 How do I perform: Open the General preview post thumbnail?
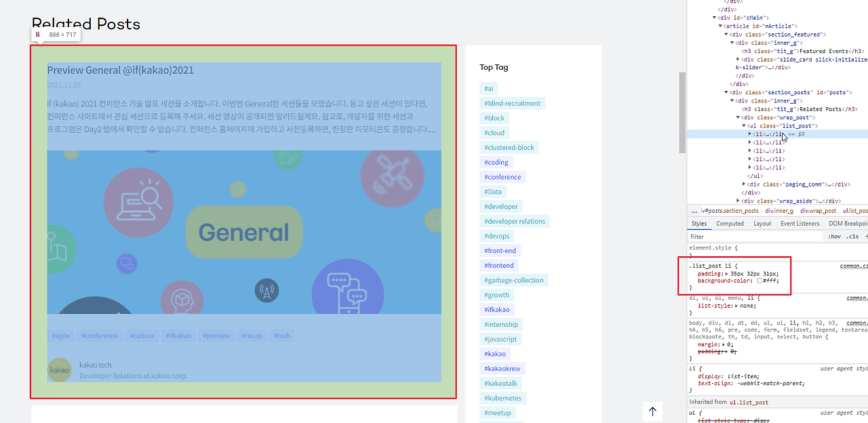click(x=244, y=232)
